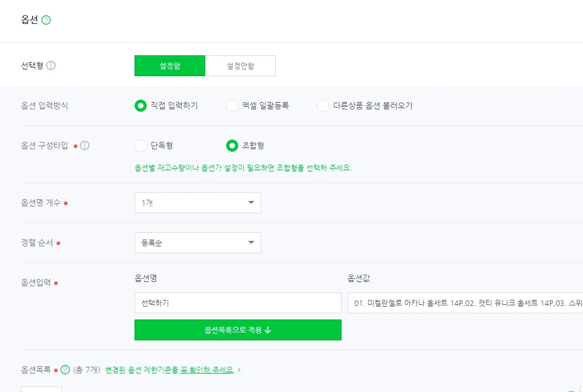Click the chevron after the 제한기준 notice
This screenshot has height=392, width=583.
pos(239,370)
